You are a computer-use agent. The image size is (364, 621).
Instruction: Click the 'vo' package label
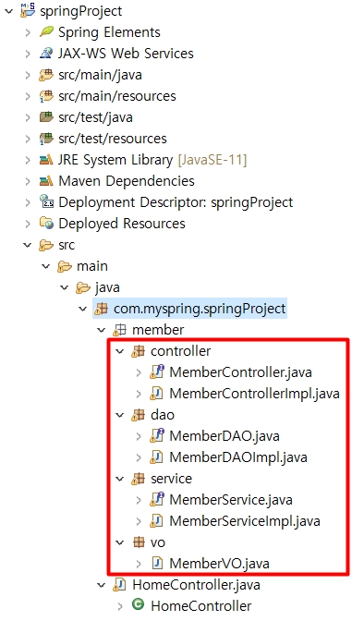pyautogui.click(x=158, y=542)
